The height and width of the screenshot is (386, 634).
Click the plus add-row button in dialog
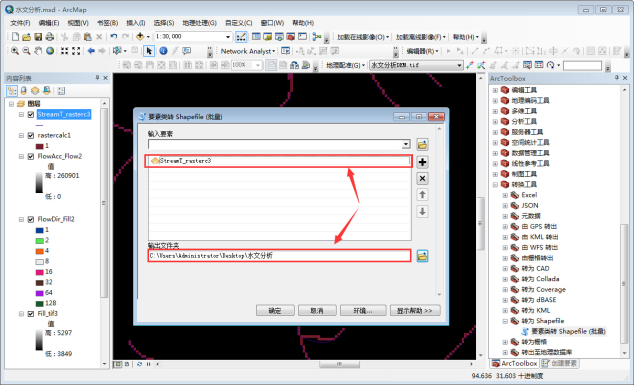(422, 162)
